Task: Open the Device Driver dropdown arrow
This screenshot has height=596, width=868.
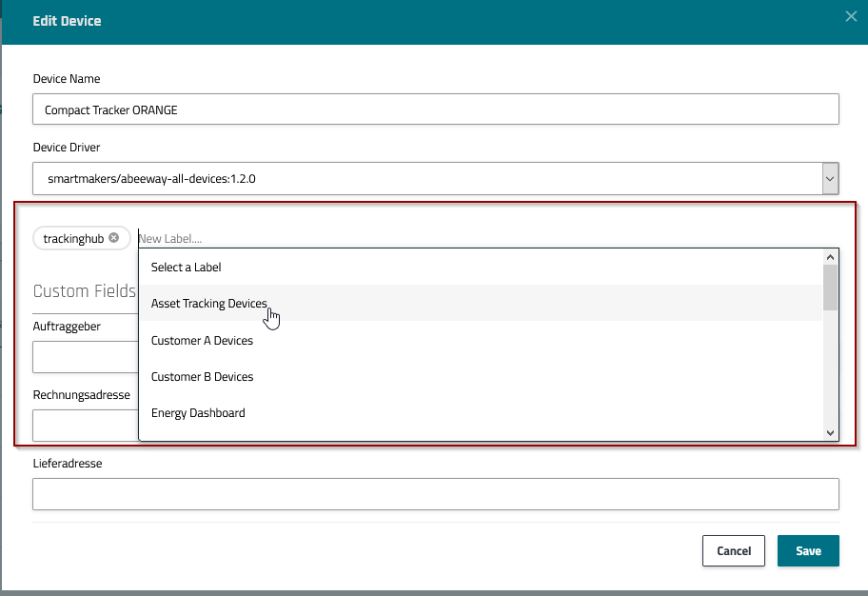Action: coord(830,178)
